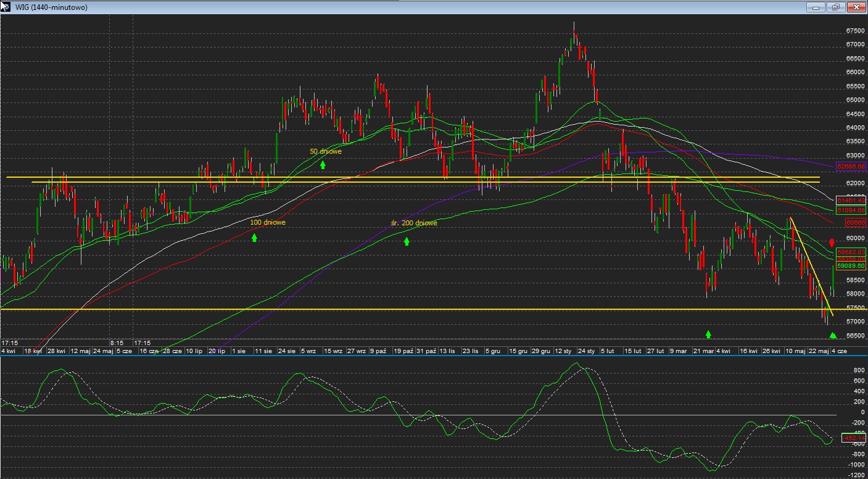Click the 58000 price axis label
Screen dimensions: 868x479
854,294
